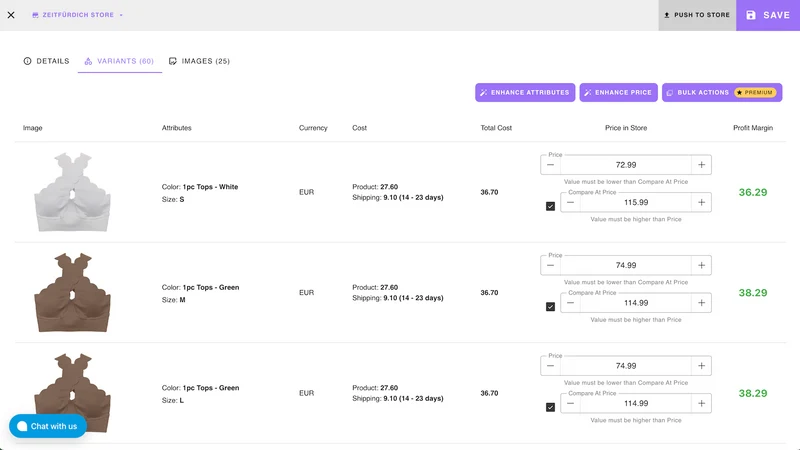Viewport: 800px width, 450px height.
Task: Increase compare-at price for Green size L
Action: tap(702, 404)
